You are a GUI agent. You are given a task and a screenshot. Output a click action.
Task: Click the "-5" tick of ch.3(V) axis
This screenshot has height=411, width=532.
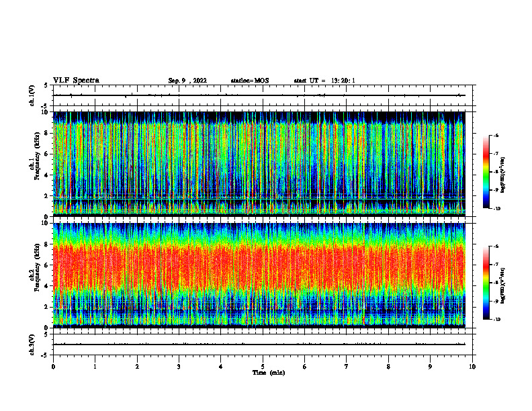click(x=45, y=355)
